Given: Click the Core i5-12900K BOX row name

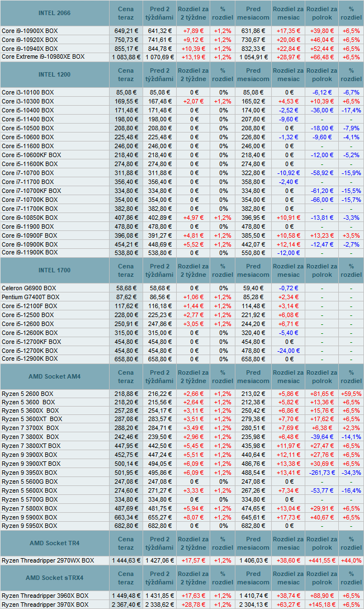Looking at the screenshot, I should coord(30,359).
